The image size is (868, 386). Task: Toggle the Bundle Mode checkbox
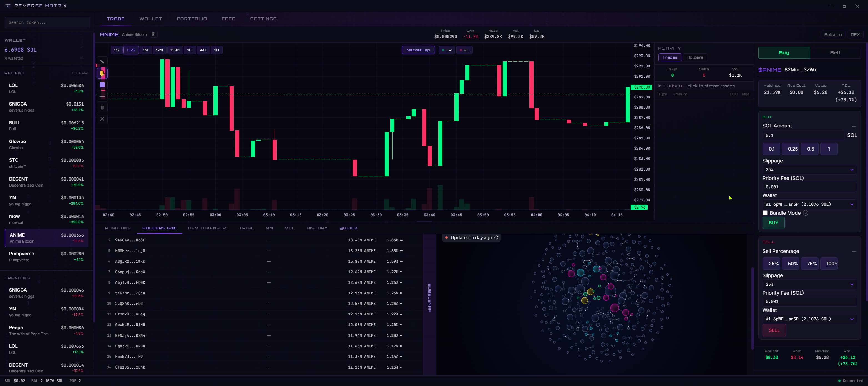pos(765,213)
